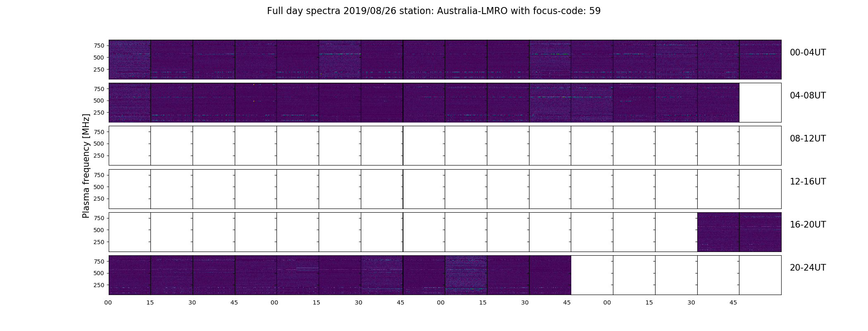Open the bright ninth panel in 20-24UT row

(x=466, y=275)
